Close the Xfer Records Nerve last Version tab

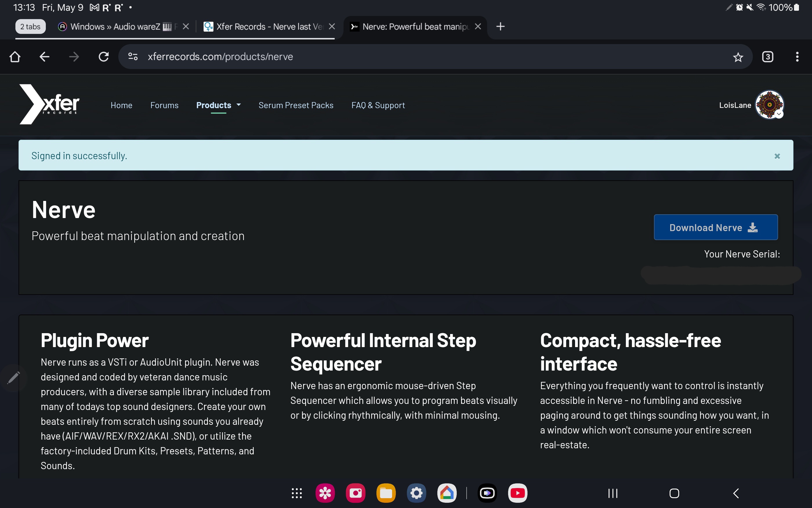[x=332, y=27]
